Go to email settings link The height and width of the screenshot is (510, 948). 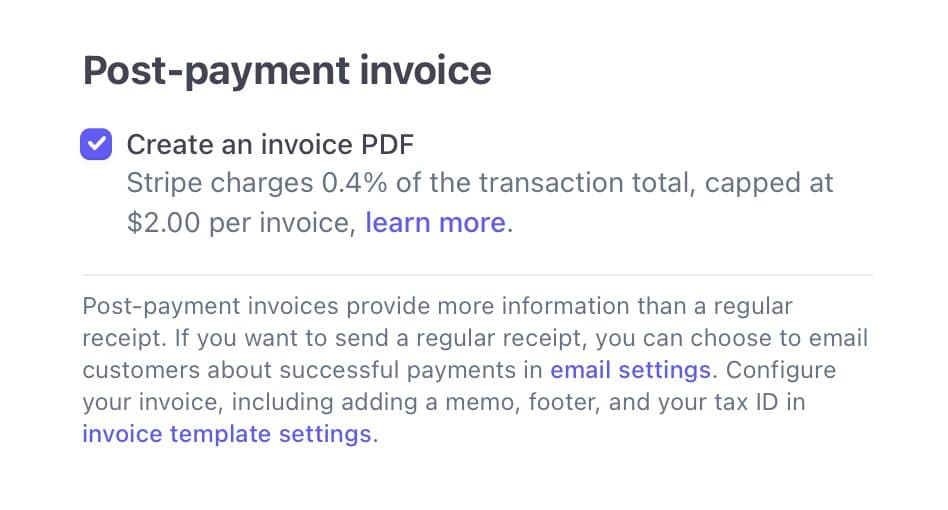tap(630, 370)
